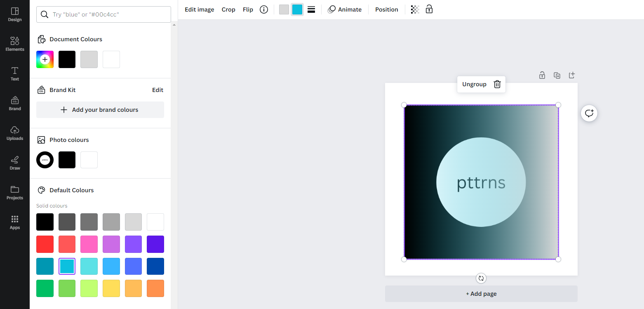Select the Draw tool
Image resolution: width=644 pixels, height=309 pixels.
coord(15,163)
